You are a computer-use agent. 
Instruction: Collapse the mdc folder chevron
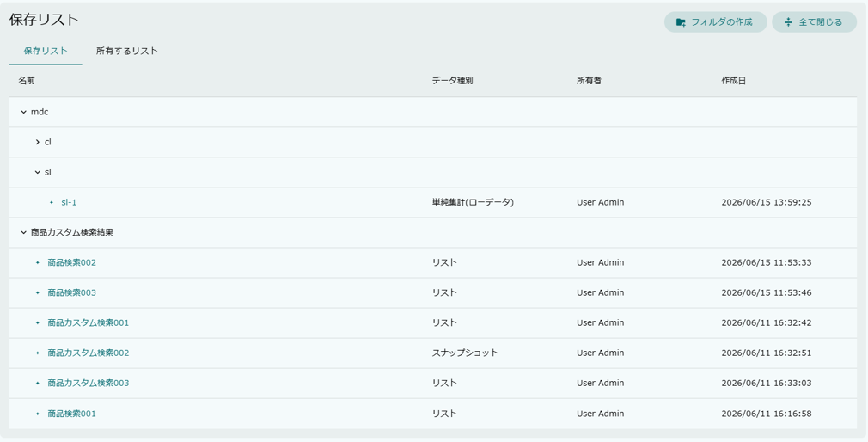23,112
